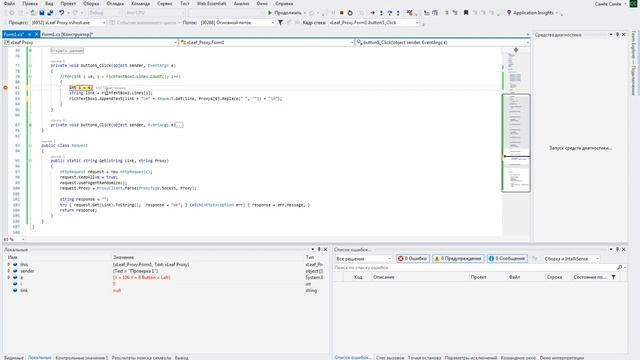The height and width of the screenshot is (360, 640).
Task: Click the red code map icon in toolbar
Action: (410, 13)
